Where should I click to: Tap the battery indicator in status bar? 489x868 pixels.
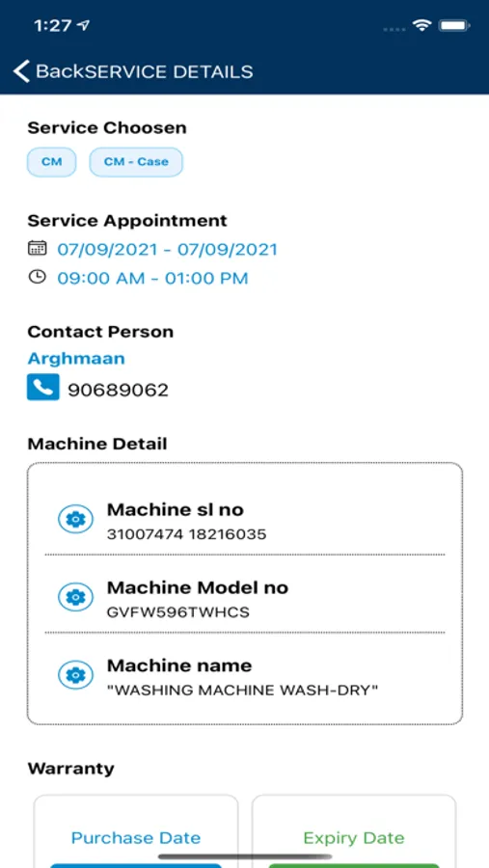tap(454, 25)
